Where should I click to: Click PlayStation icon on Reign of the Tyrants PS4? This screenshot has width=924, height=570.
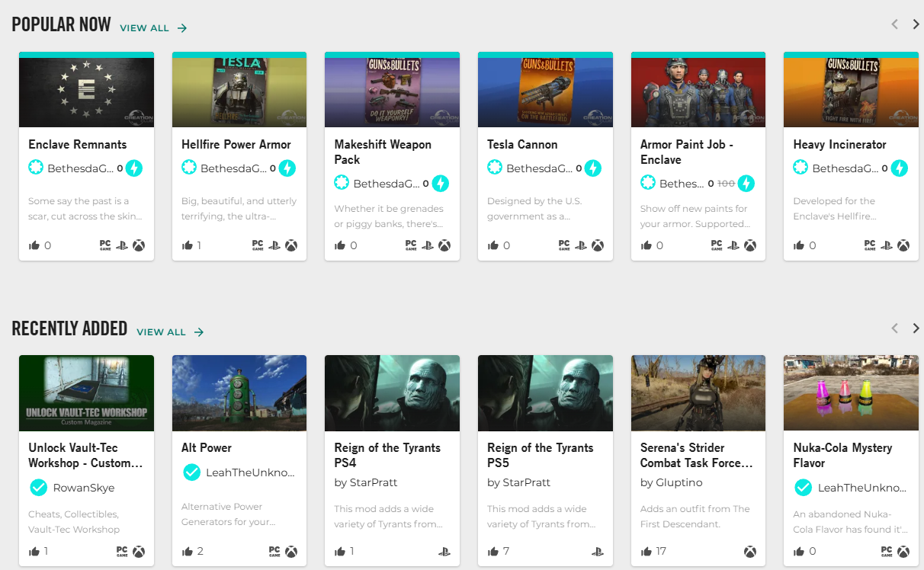point(444,552)
